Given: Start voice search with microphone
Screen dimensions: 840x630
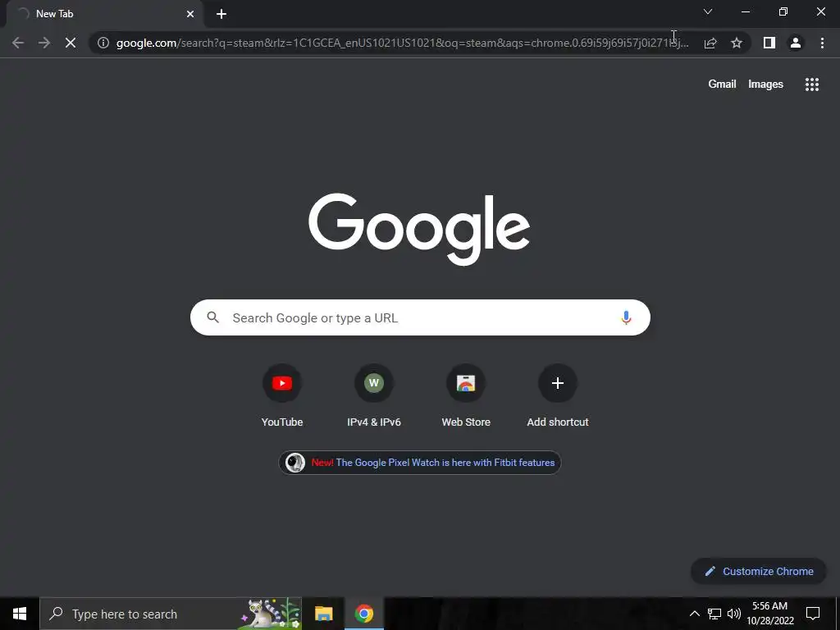Looking at the screenshot, I should click(x=626, y=317).
